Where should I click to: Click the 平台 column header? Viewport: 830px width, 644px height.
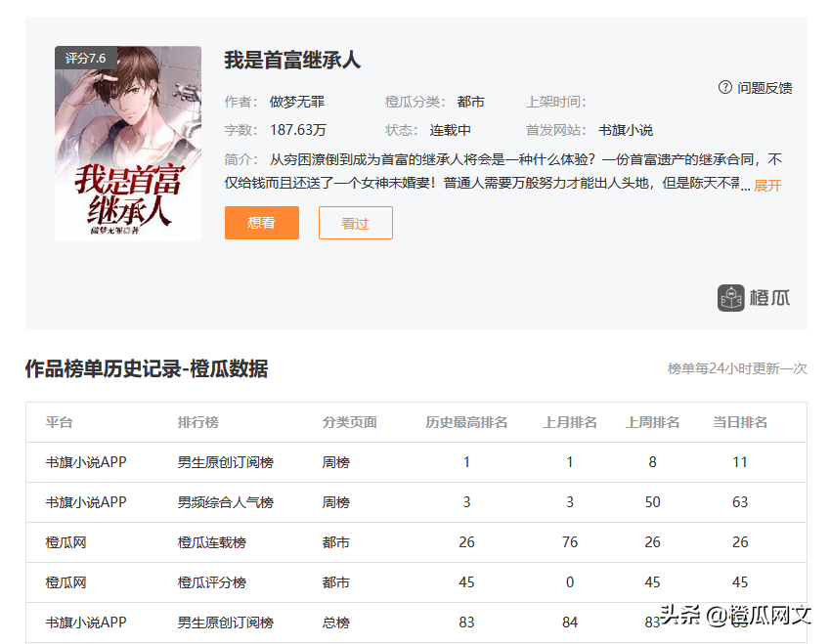59,422
